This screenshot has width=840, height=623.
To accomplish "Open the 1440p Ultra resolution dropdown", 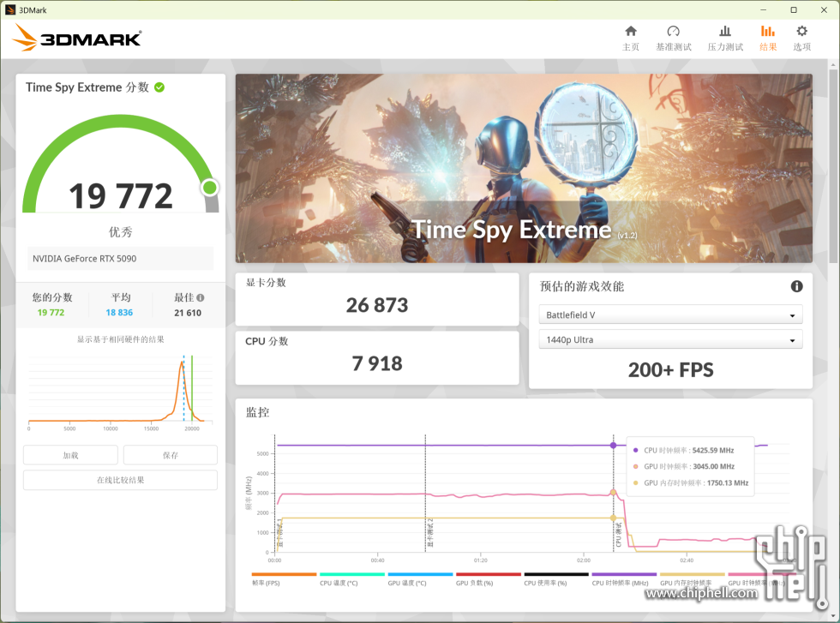I will click(x=670, y=339).
